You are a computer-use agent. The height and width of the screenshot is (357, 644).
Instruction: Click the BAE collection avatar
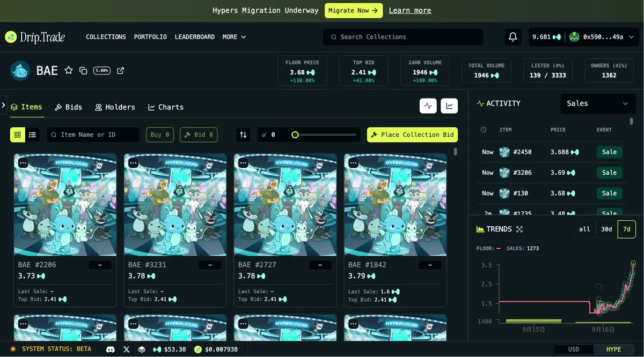(x=20, y=70)
